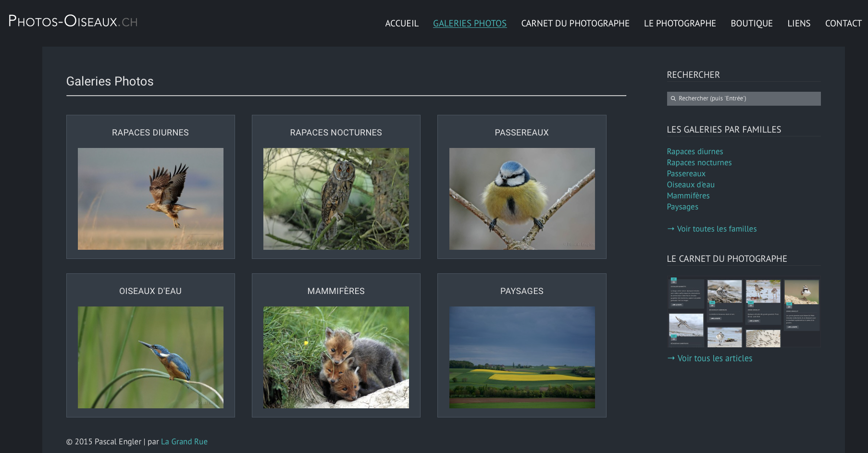Open the Rapaces Diurnes buzzard thumbnail
868x453 pixels.
[150, 199]
